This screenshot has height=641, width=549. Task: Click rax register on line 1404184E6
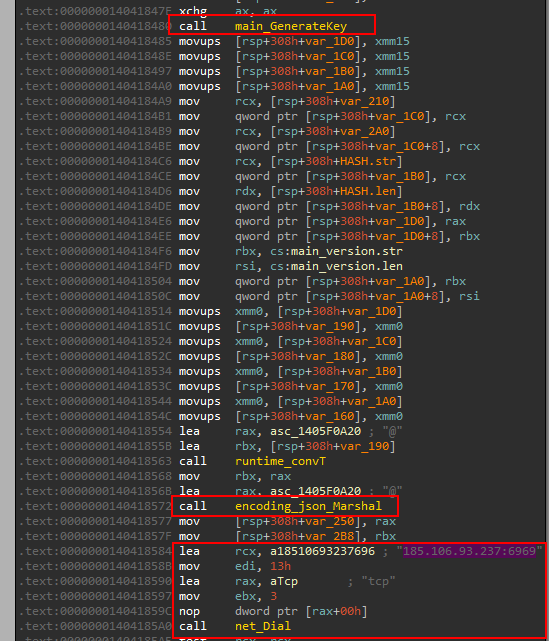click(455, 221)
